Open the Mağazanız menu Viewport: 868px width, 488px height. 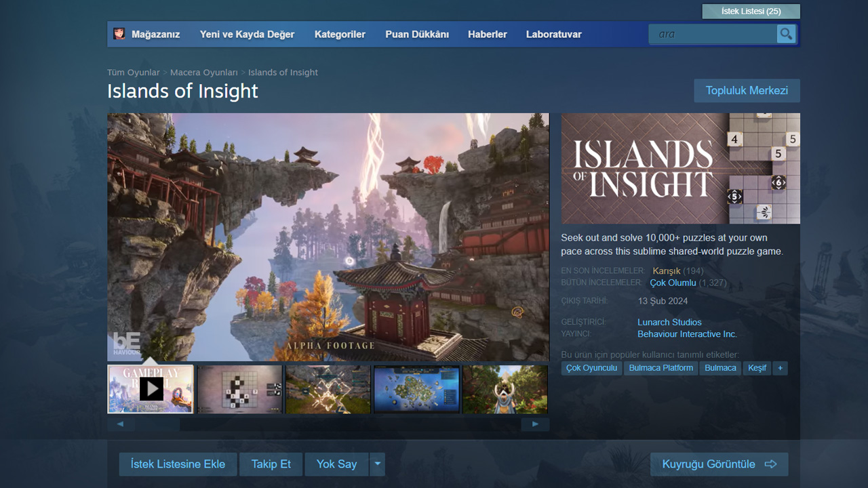(x=155, y=34)
